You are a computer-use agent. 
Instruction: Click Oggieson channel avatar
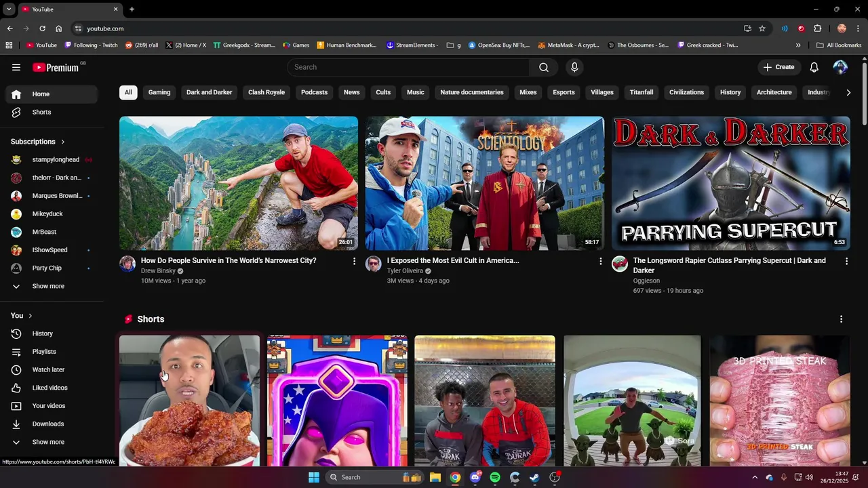[620, 264]
